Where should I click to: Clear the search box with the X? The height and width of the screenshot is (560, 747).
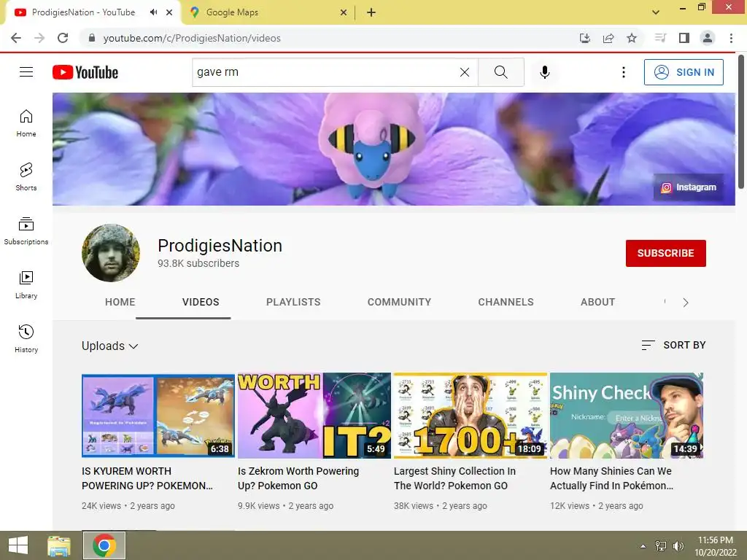pos(465,72)
